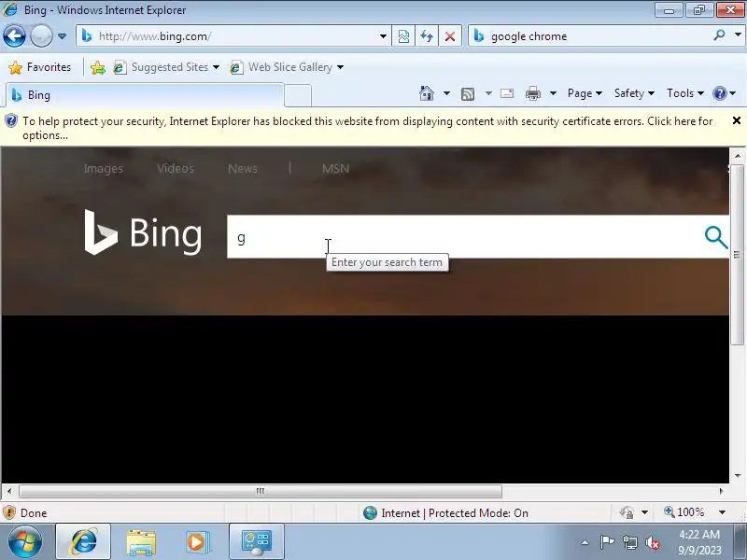Image resolution: width=747 pixels, height=560 pixels.
Task: Expand the Home button dropdown arrow
Action: [446, 93]
